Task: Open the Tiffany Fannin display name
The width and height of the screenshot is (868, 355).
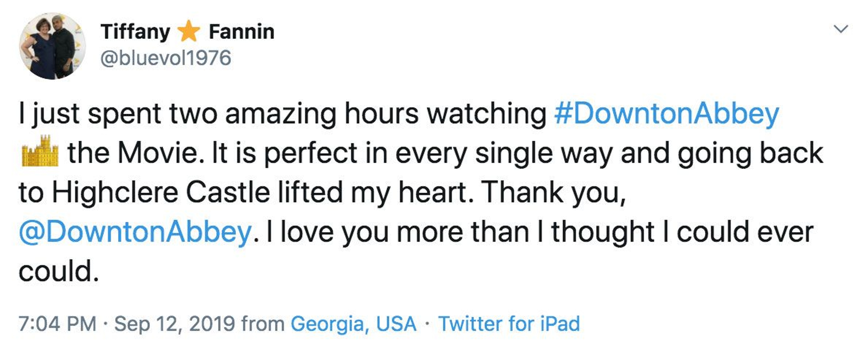Action: [187, 32]
